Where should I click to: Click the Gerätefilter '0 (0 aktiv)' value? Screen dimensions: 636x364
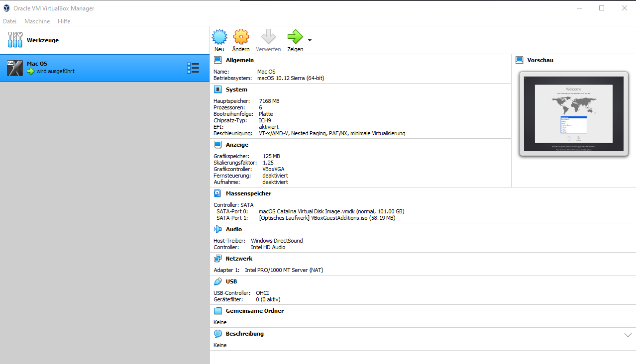pyautogui.click(x=268, y=299)
